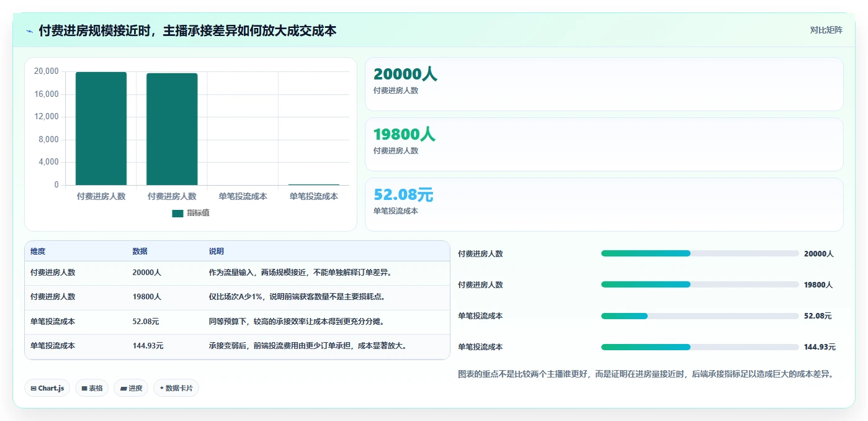Select the 表格 tag chip

(x=92, y=388)
